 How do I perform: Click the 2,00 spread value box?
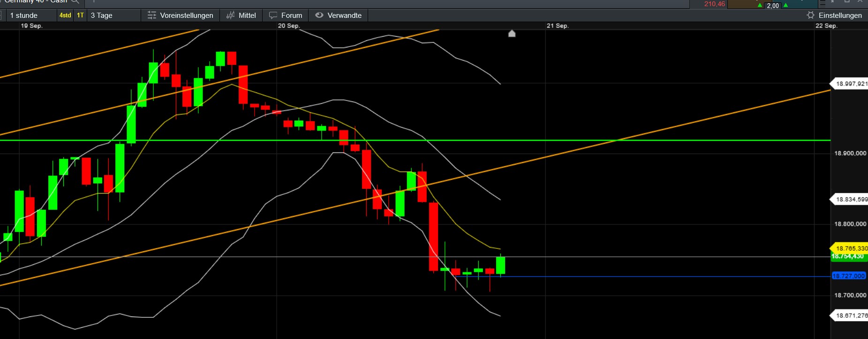click(x=773, y=6)
